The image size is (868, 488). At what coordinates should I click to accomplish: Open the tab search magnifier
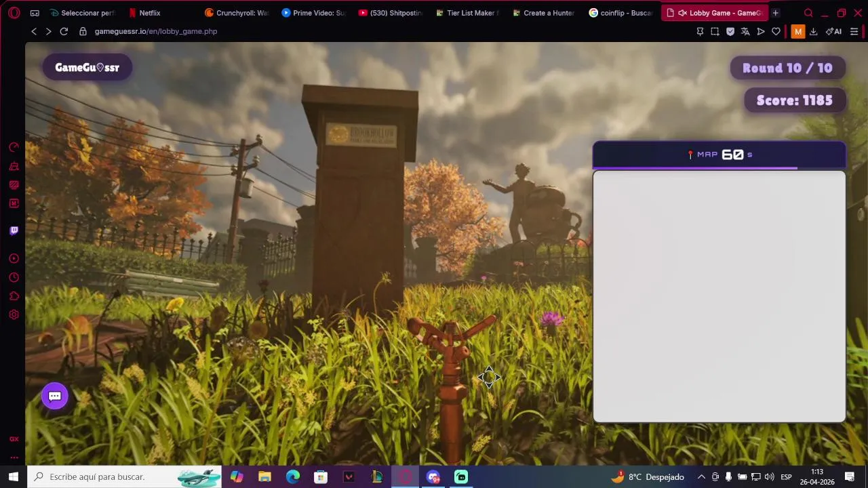pyautogui.click(x=808, y=13)
